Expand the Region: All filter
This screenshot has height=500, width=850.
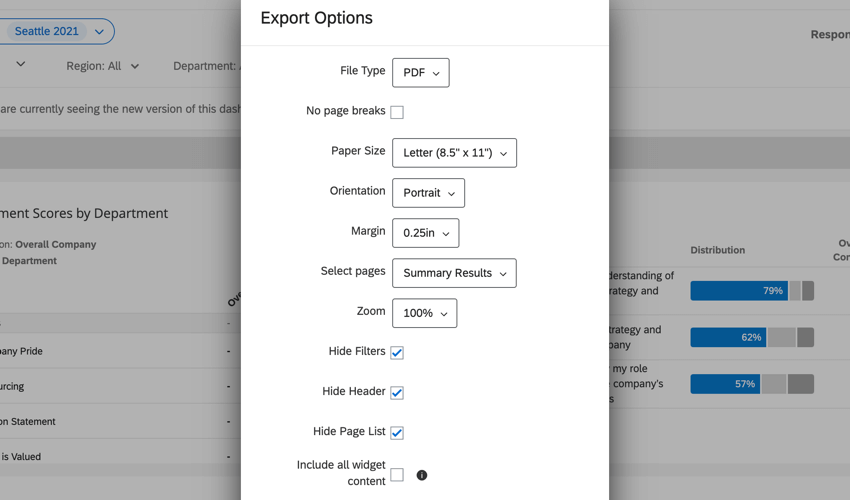pyautogui.click(x=103, y=66)
